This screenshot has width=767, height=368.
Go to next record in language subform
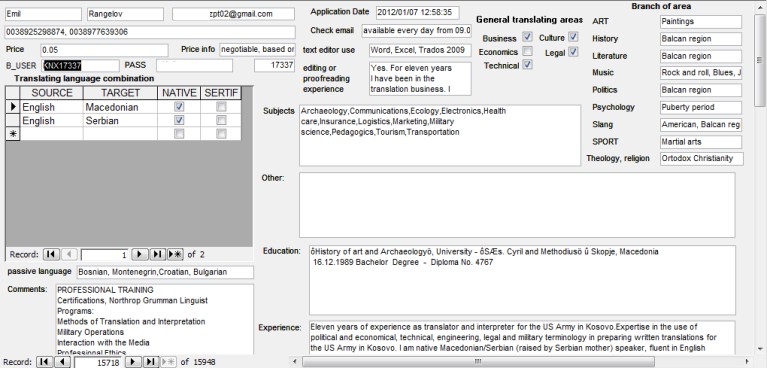pos(140,254)
